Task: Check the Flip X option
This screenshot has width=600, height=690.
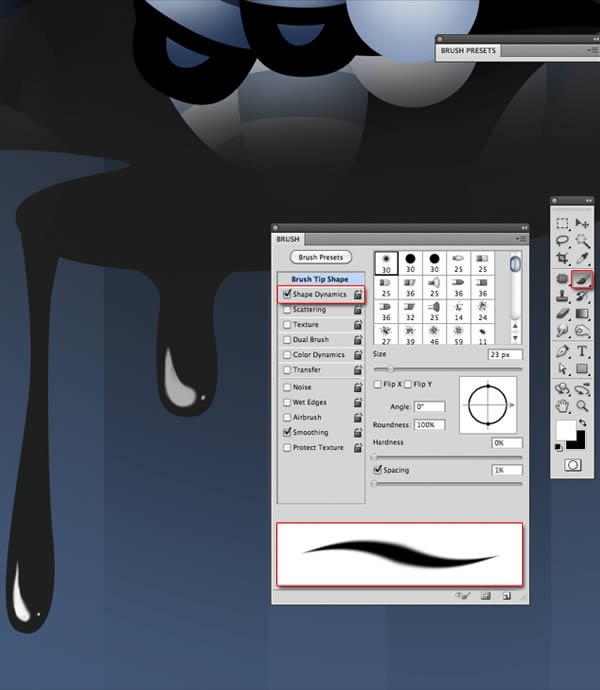Action: pos(377,384)
